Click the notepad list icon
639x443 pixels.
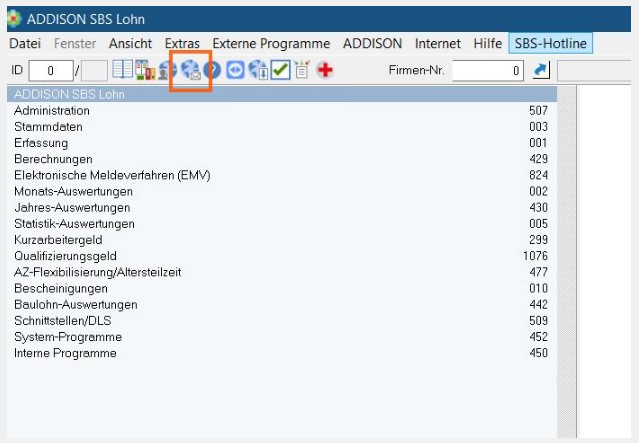[x=302, y=70]
